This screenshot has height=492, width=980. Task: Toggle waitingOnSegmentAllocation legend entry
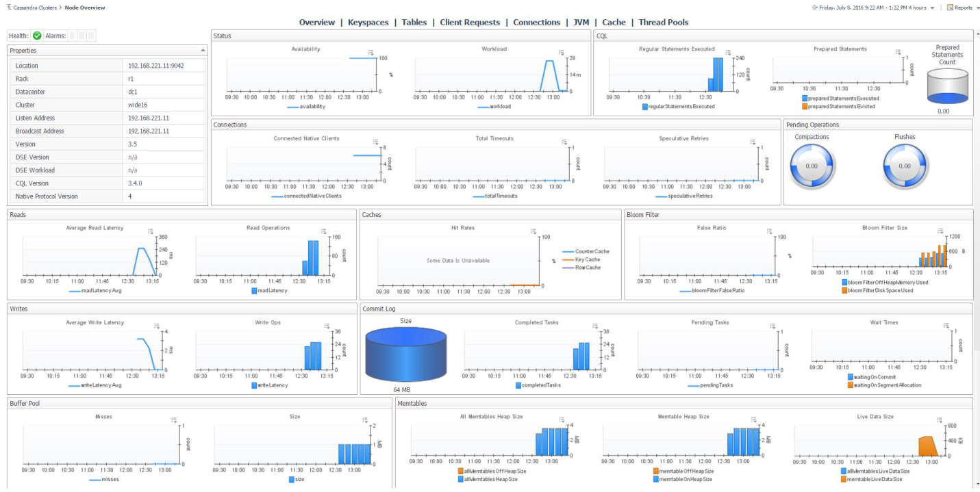tap(884, 385)
